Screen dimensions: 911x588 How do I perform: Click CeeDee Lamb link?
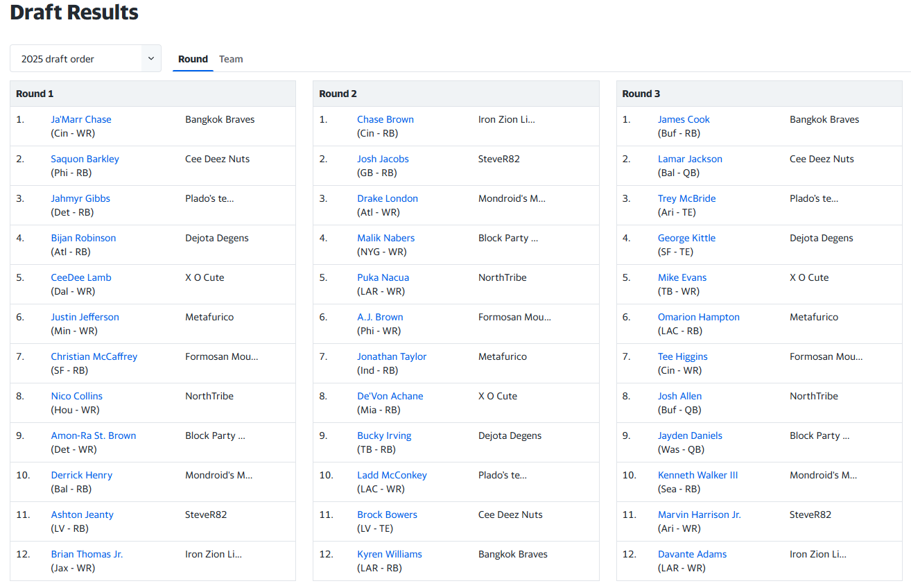81,277
